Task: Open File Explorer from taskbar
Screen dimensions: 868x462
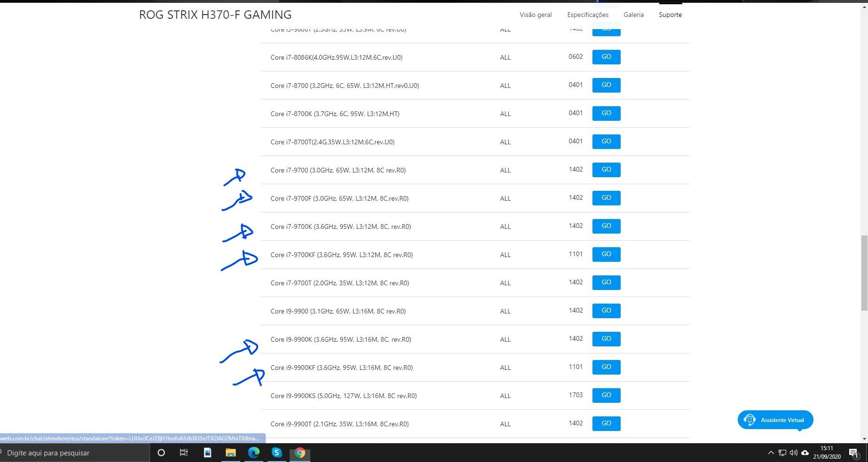Action: point(230,453)
